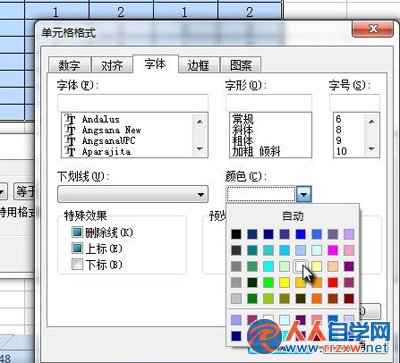Pick the pale light green swatch
This screenshot has width=400, height=363.
pos(284,266)
